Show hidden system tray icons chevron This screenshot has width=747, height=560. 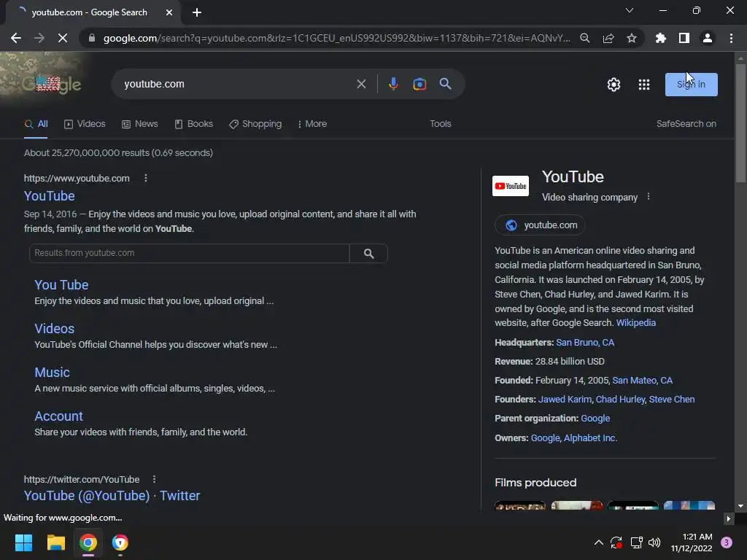click(599, 542)
